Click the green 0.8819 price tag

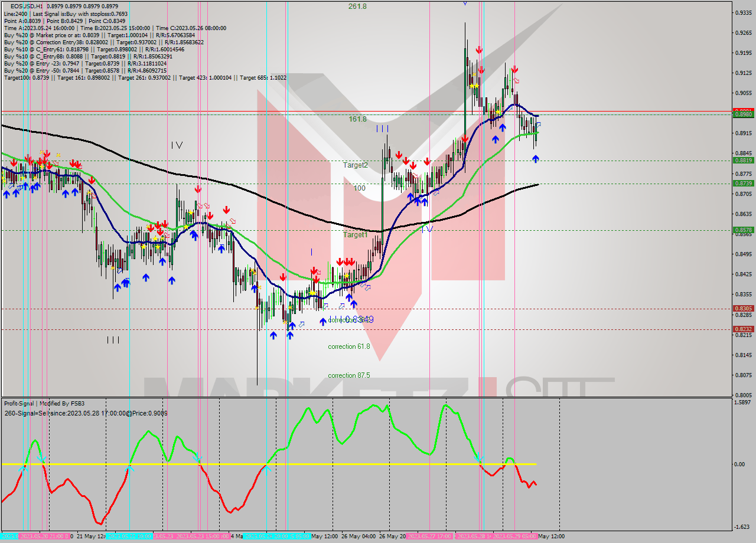pos(742,160)
